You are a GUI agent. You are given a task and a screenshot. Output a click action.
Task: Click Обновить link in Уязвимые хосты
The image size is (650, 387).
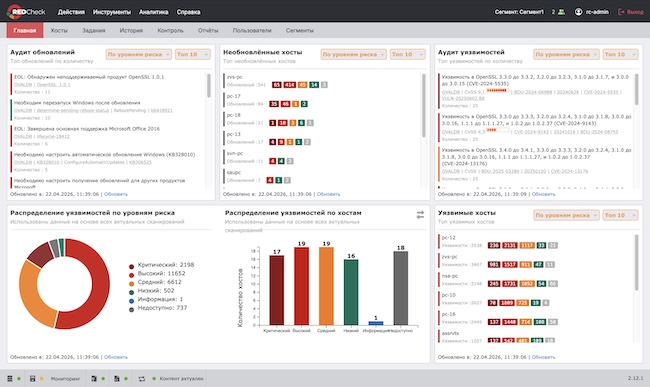tap(543, 357)
